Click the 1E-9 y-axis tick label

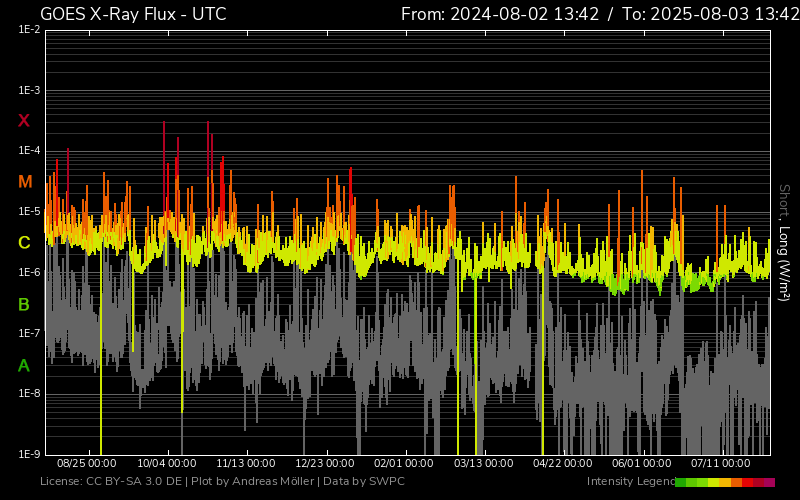pos(29,454)
